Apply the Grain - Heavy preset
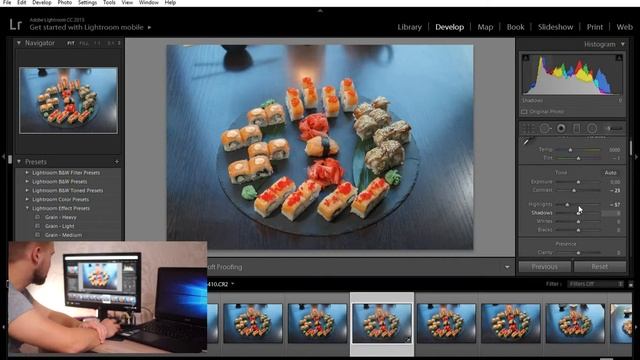Screen dimensions: 640x360 coord(61,217)
